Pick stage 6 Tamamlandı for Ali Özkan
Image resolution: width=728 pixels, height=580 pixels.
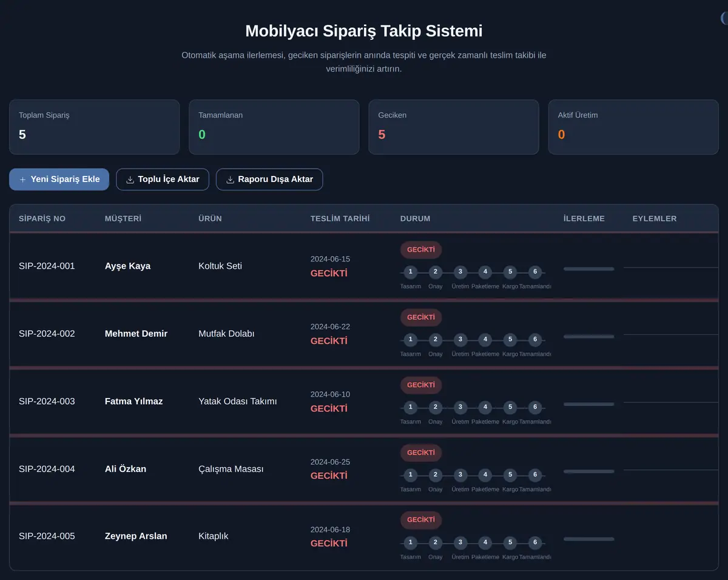535,474
